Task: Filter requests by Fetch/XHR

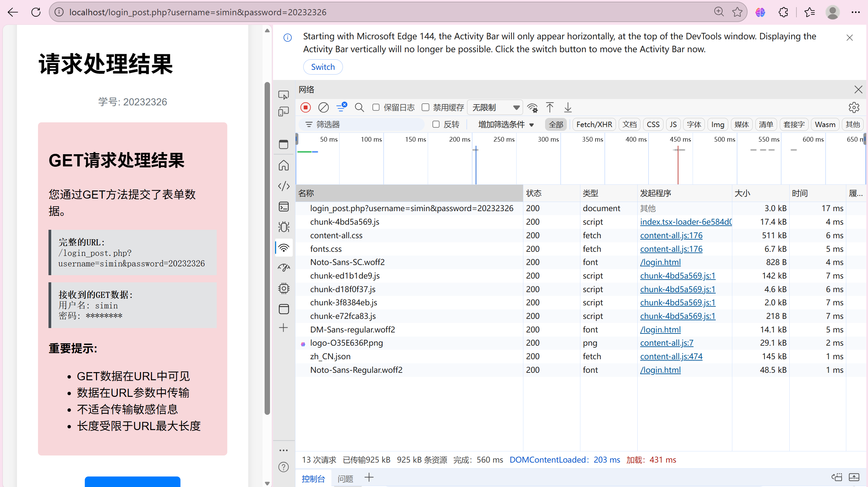Action: pyautogui.click(x=594, y=124)
